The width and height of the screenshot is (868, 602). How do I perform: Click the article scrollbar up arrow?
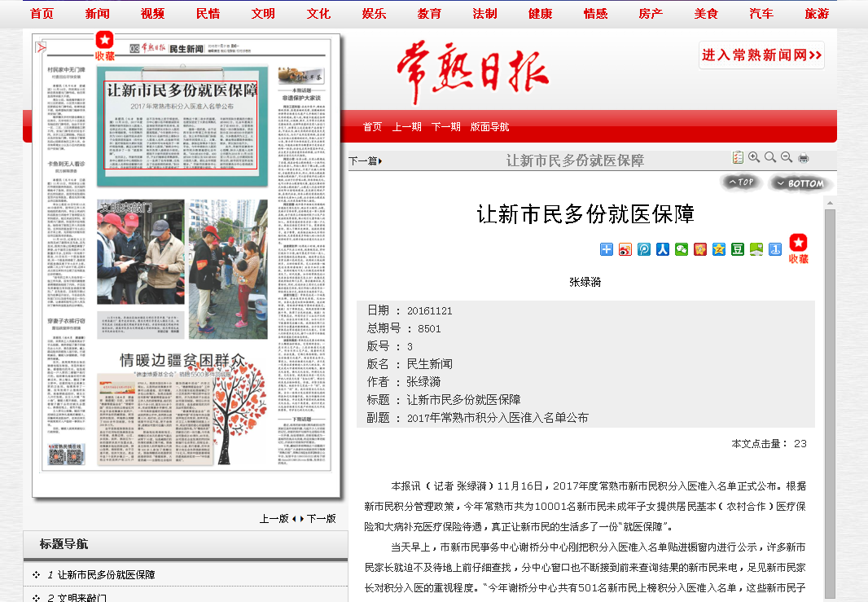pos(830,204)
